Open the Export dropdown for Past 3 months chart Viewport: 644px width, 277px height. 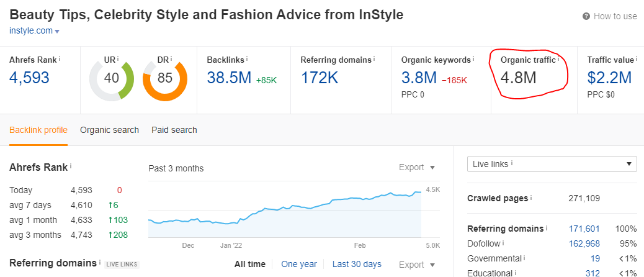click(417, 167)
